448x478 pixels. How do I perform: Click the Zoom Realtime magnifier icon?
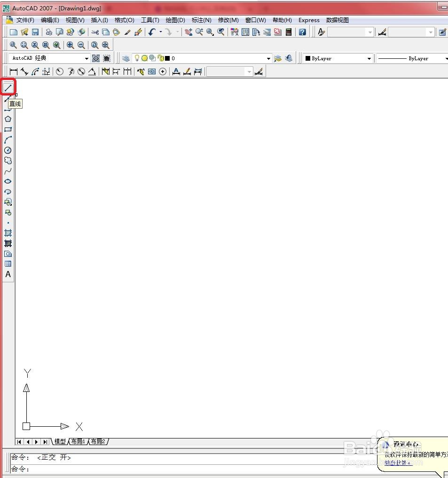[x=199, y=32]
